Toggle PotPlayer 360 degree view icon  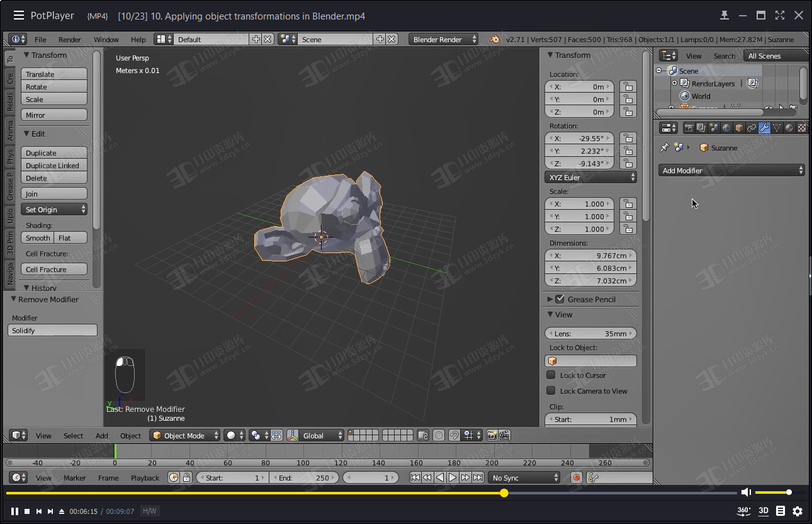coord(743,511)
